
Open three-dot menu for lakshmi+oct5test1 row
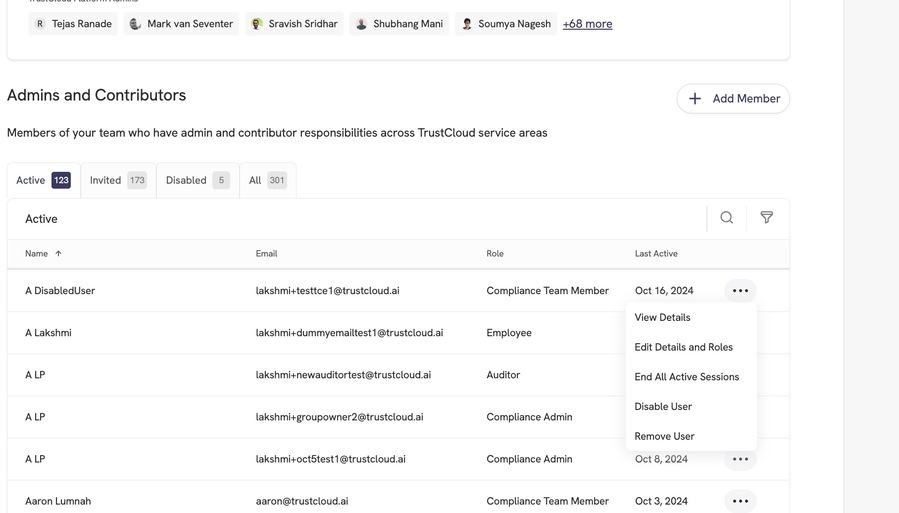[740, 459]
